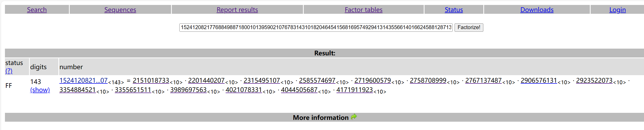Open factor 3354884521 link
Image resolution: width=644 pixels, height=130 pixels.
77,90
